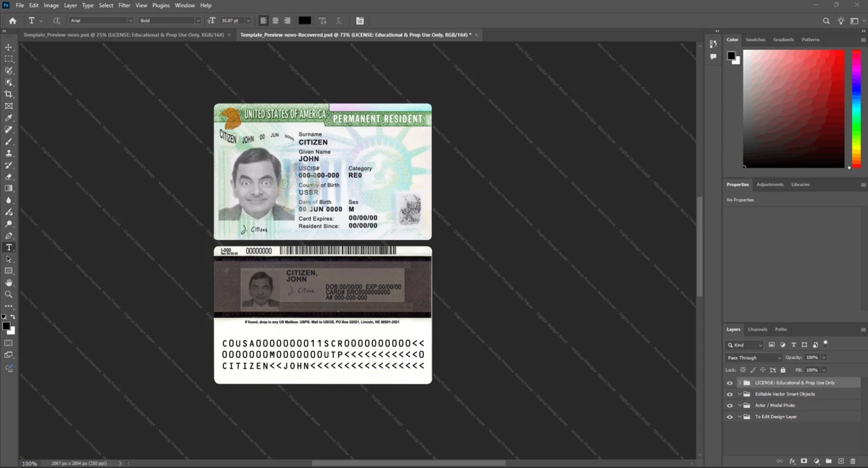868x468 pixels.
Task: Select the Brush tool
Action: pos(9,141)
